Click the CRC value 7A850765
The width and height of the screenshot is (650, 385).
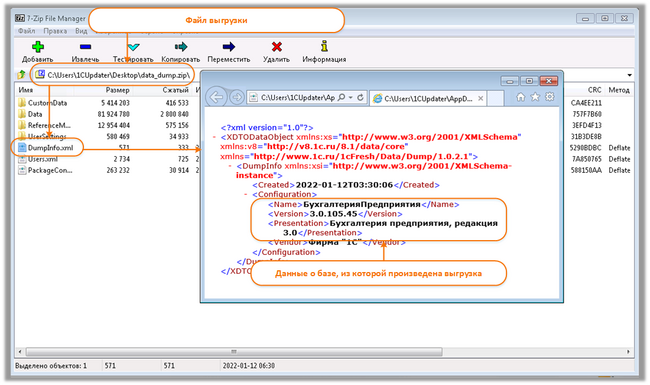[587, 159]
